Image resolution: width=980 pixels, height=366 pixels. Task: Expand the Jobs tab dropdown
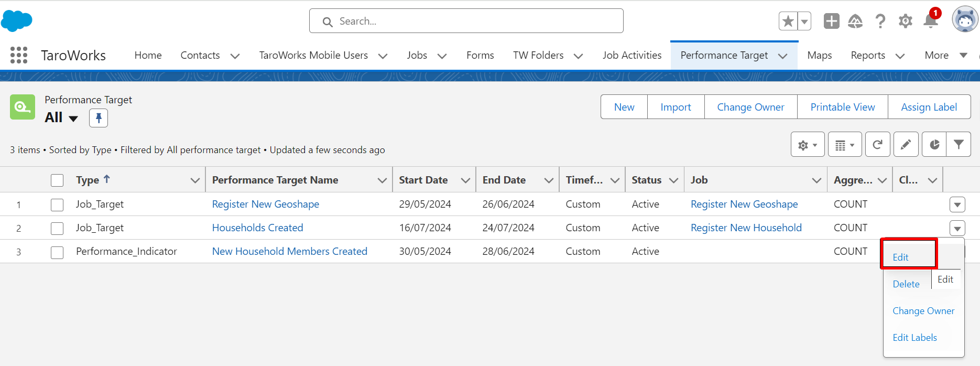coord(442,56)
